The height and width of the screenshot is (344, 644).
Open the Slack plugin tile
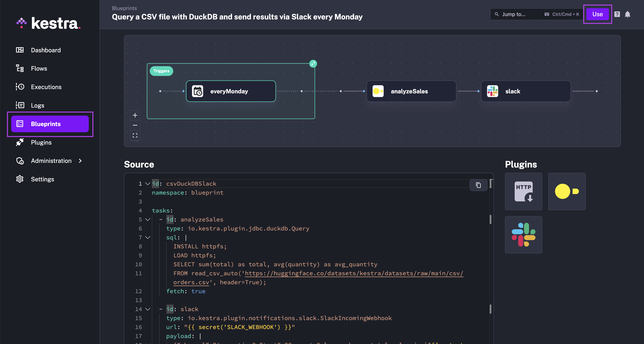click(523, 235)
